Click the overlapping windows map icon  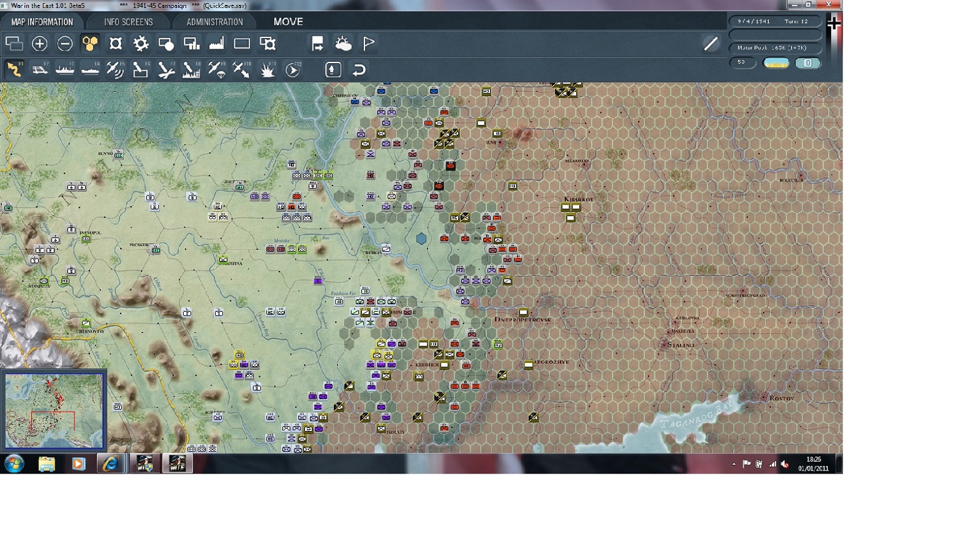click(x=14, y=44)
